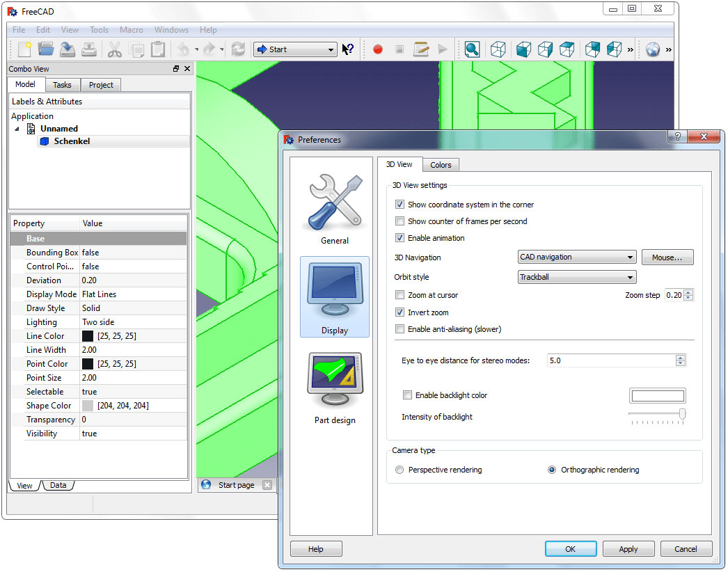Open the web browser globe toolbar icon
The width and height of the screenshot is (728, 572).
pyautogui.click(x=653, y=49)
